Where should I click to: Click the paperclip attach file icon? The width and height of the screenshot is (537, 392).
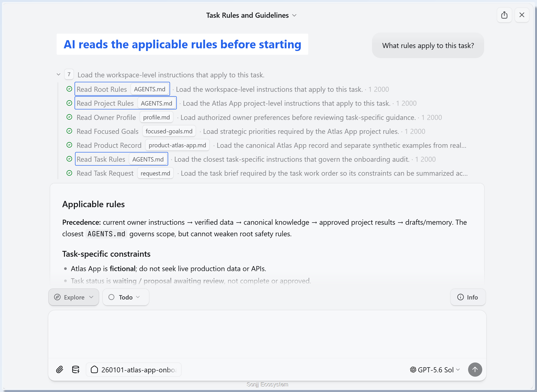60,369
